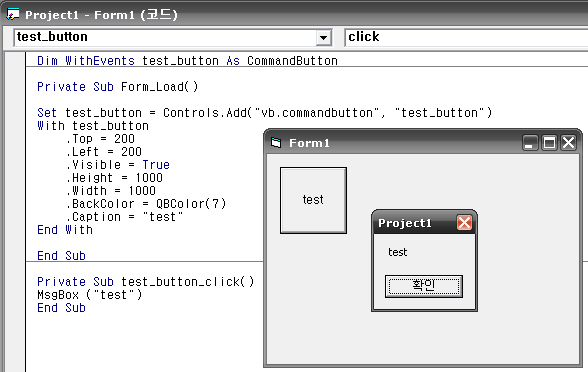Click the MsgBox ("test") code line
This screenshot has width=588, height=372.
(90, 295)
